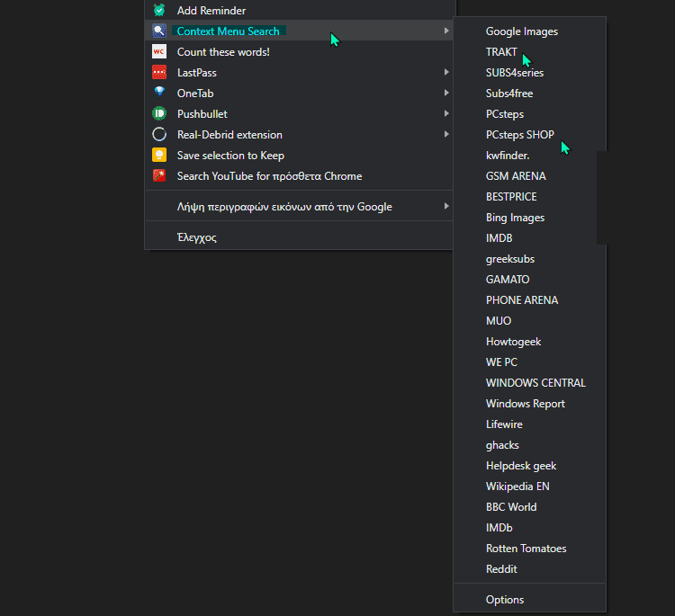Screen dimensions: 675x616
Task: Search on BESTPRICE
Action: (530, 197)
